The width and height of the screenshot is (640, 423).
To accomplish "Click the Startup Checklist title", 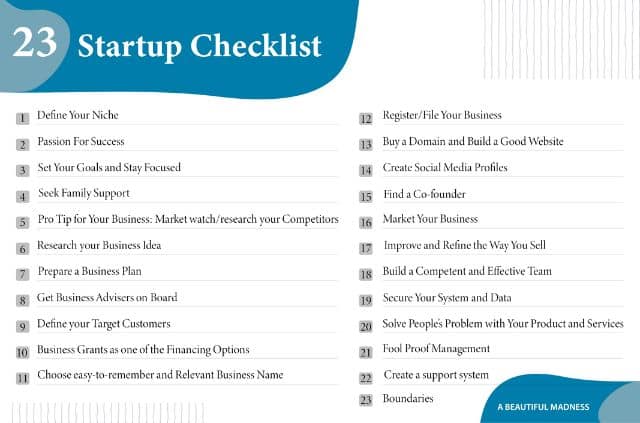I will (199, 46).
